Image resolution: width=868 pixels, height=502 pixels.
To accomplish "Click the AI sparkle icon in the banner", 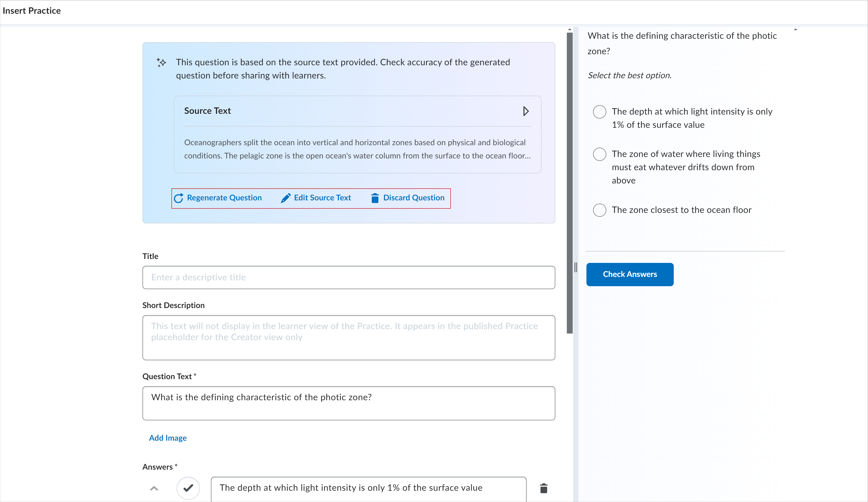I will click(x=161, y=63).
